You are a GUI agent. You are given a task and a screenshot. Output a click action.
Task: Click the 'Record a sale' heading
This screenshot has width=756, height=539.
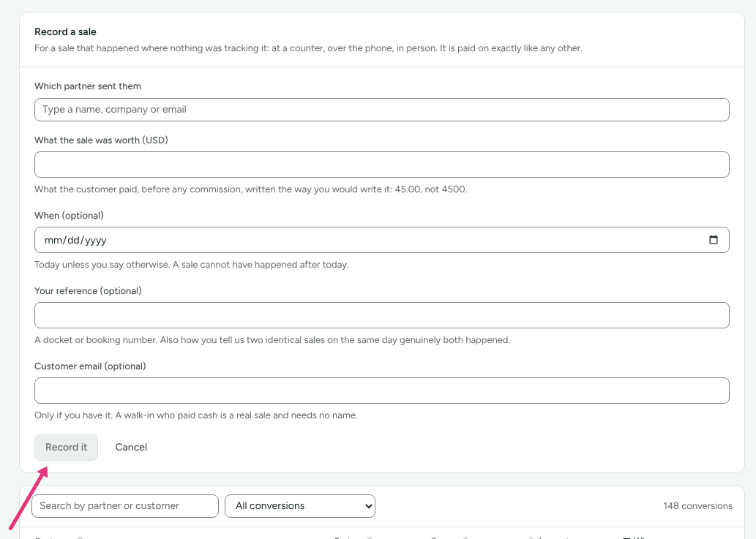[x=65, y=31]
